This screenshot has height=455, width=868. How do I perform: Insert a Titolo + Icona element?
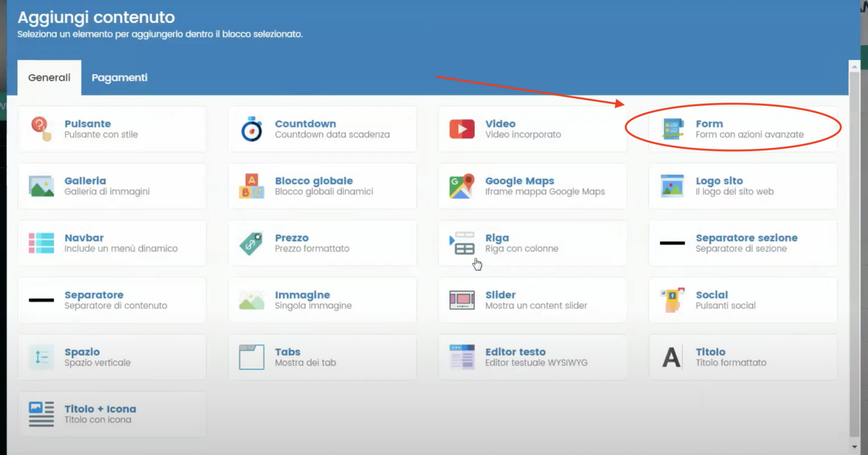coord(112,414)
